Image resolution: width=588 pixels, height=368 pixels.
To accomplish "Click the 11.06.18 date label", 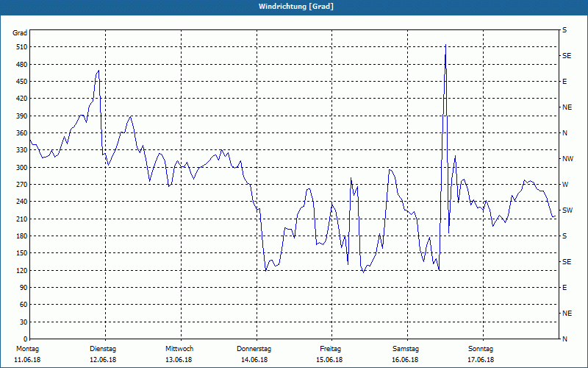I will (27, 360).
